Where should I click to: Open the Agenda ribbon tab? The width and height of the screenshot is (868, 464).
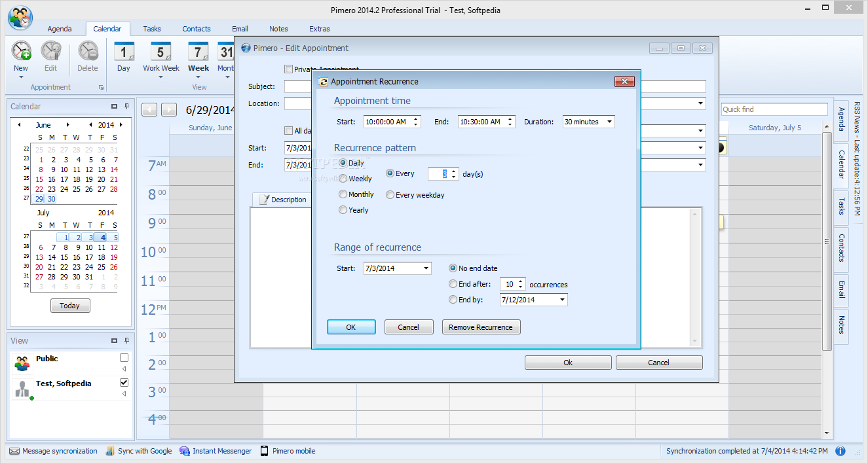click(x=60, y=29)
